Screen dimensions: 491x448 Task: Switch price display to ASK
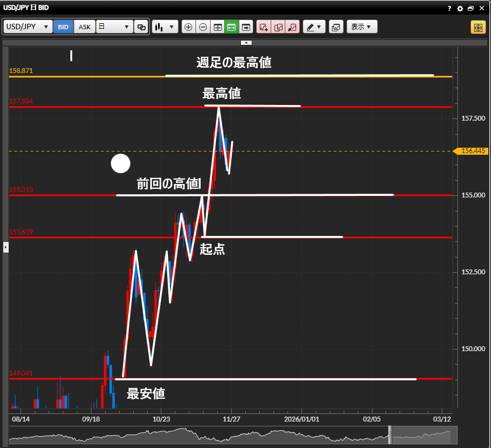84,27
